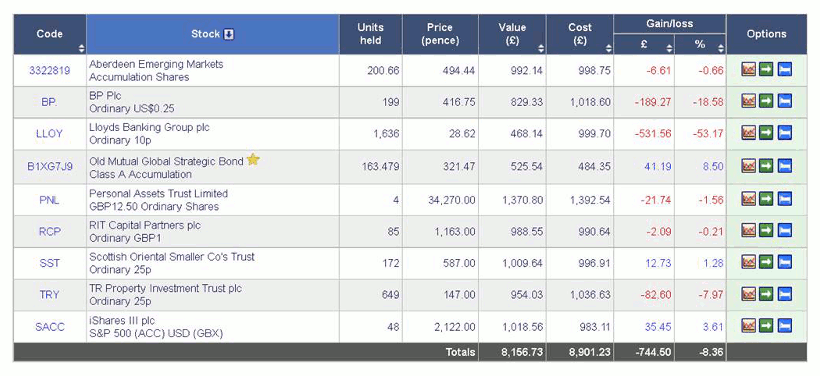820x376 pixels.
Task: Sort by Gain/loss pounds arrows
Action: (669, 49)
